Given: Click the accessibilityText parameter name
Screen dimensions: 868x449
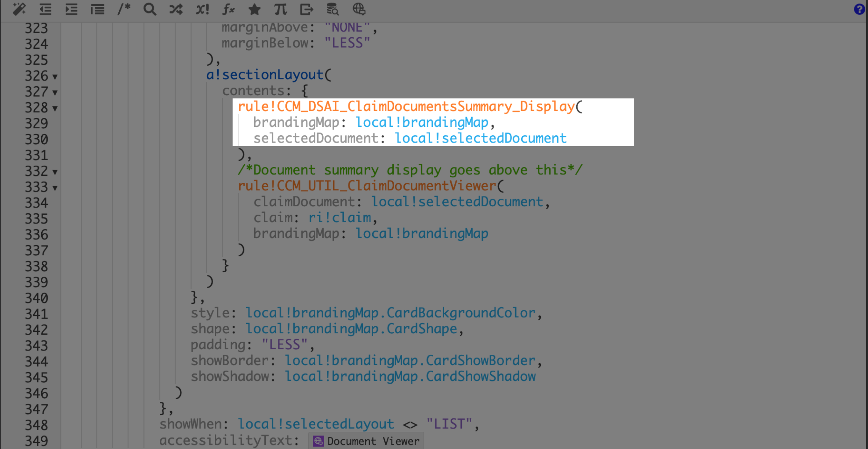Looking at the screenshot, I should (225, 440).
